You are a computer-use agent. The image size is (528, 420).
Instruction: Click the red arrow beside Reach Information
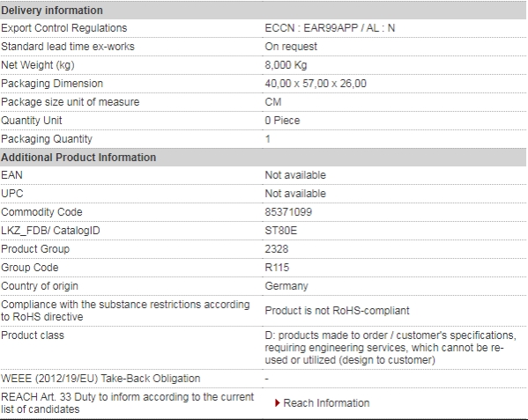(x=278, y=403)
